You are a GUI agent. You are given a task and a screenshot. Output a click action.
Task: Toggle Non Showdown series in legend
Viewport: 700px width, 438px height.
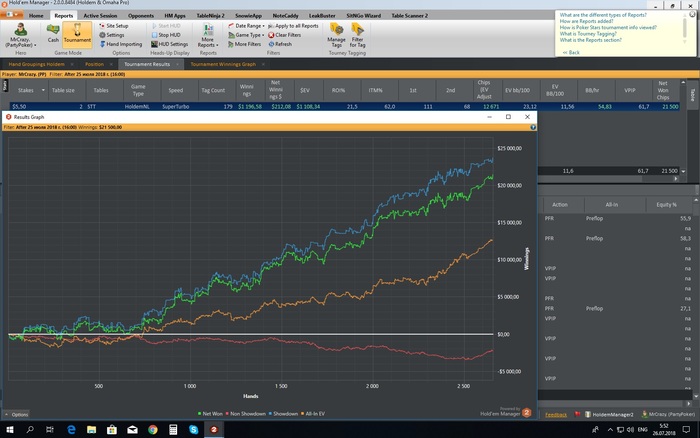246,414
